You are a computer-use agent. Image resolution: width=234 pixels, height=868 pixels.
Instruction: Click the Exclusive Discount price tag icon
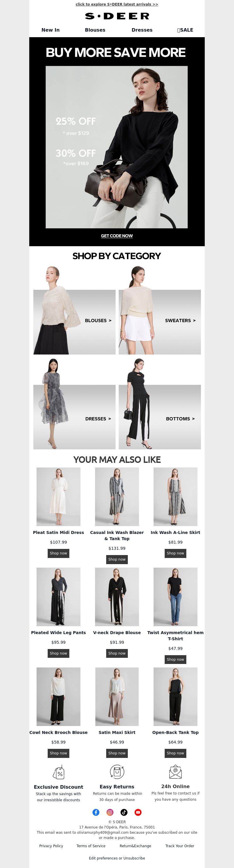(58, 772)
